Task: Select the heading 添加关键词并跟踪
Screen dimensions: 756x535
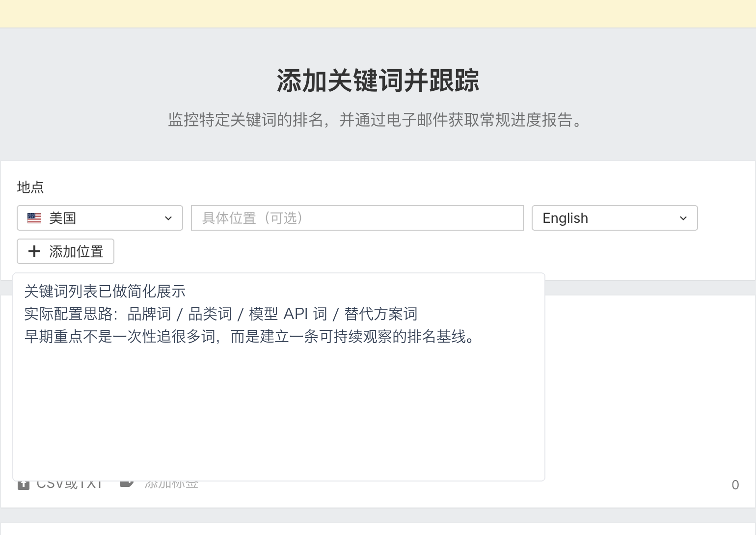Action: [x=378, y=80]
